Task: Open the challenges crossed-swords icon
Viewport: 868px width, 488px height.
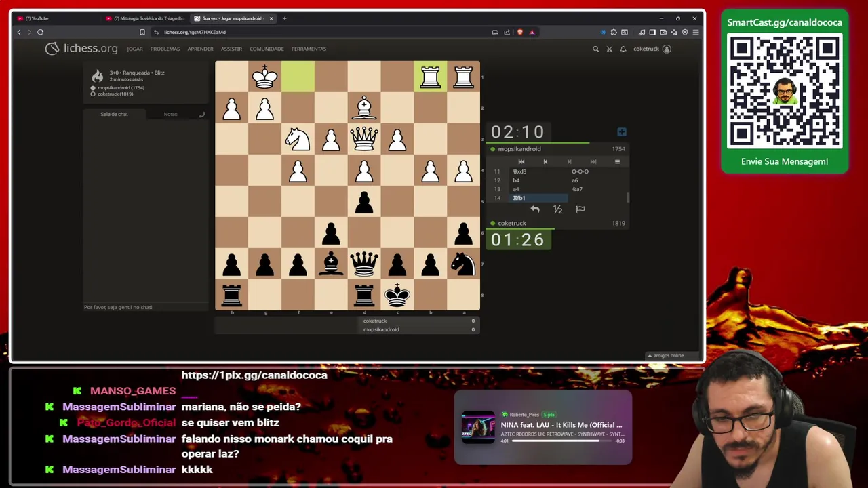Action: pos(609,49)
